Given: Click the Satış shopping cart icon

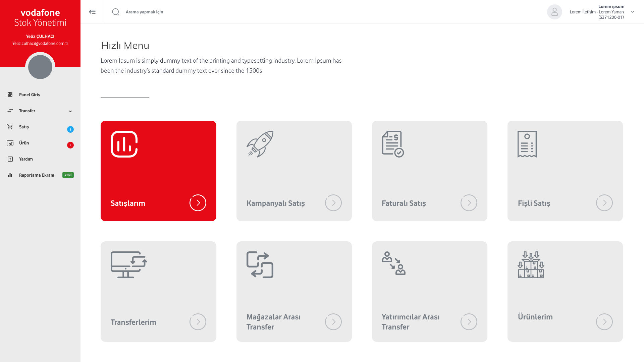Looking at the screenshot, I should 10,127.
